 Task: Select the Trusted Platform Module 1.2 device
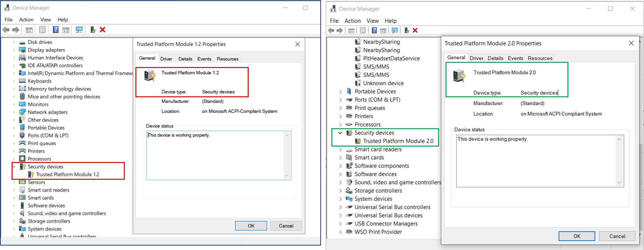(68, 174)
